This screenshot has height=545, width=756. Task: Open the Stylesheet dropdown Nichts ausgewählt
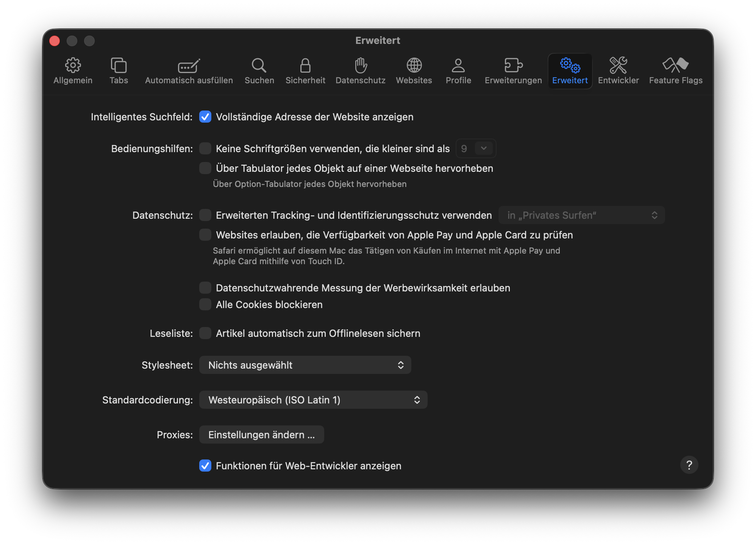coord(305,365)
